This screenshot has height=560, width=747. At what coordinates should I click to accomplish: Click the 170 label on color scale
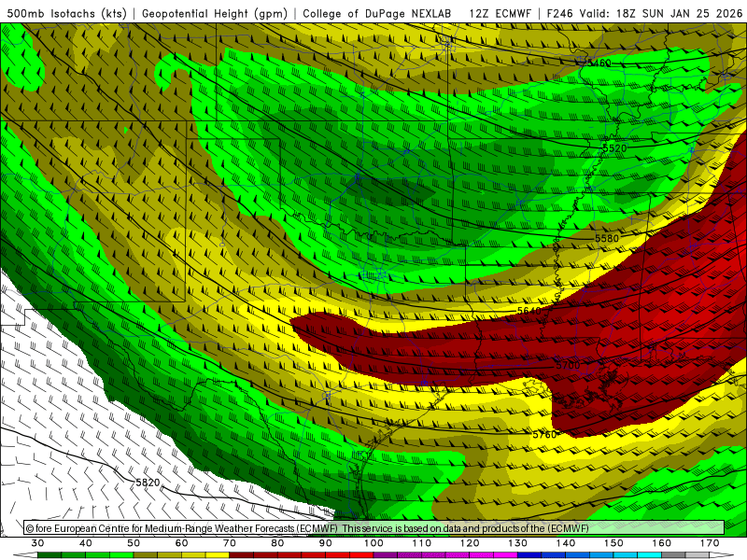tap(710, 543)
